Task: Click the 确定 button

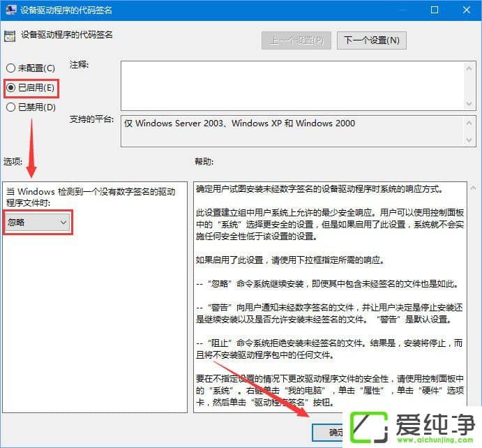Action: pos(328,433)
